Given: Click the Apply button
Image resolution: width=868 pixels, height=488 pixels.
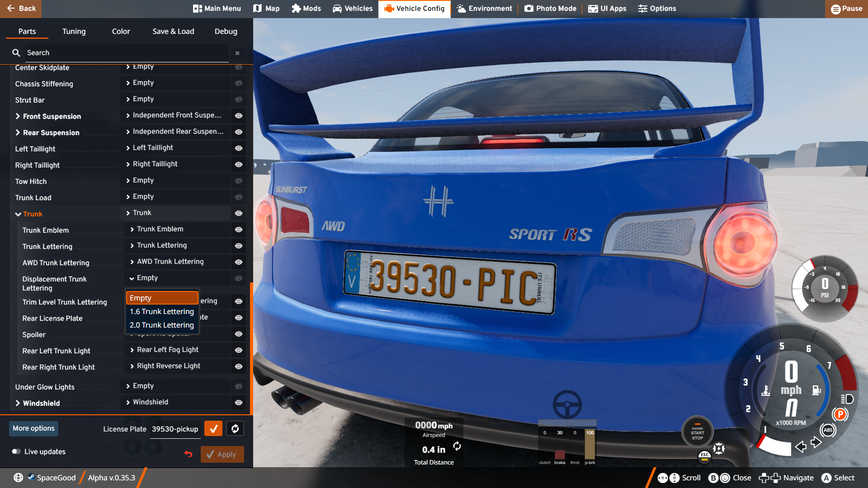Looking at the screenshot, I should (x=222, y=454).
